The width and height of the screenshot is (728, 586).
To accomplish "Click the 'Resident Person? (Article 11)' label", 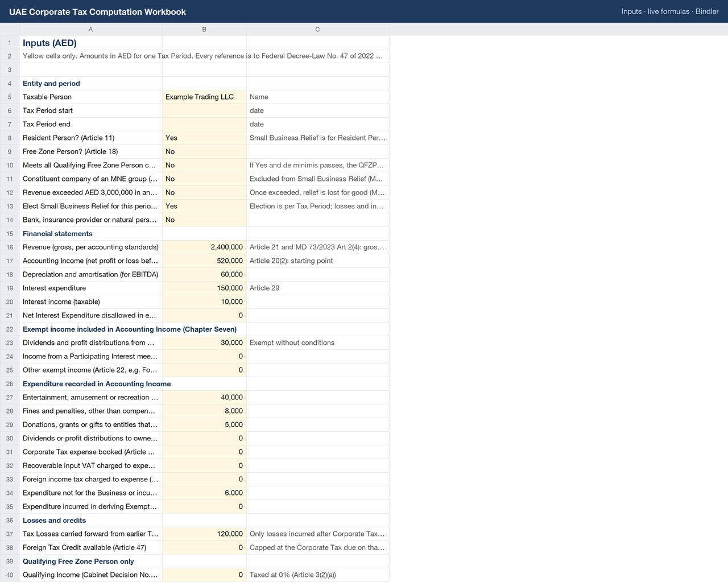I will (x=68, y=138).
